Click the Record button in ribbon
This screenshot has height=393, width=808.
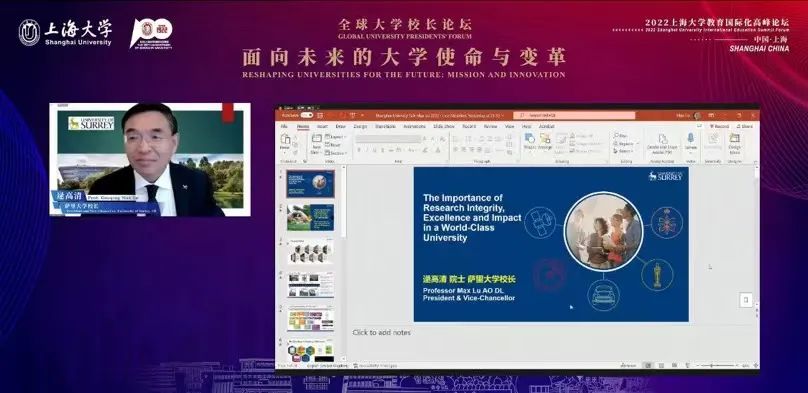719,126
